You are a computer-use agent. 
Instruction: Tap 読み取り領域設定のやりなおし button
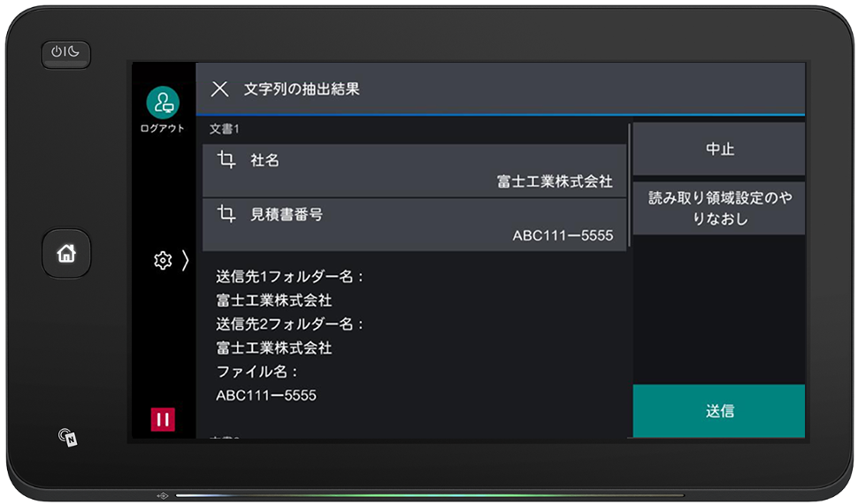718,209
